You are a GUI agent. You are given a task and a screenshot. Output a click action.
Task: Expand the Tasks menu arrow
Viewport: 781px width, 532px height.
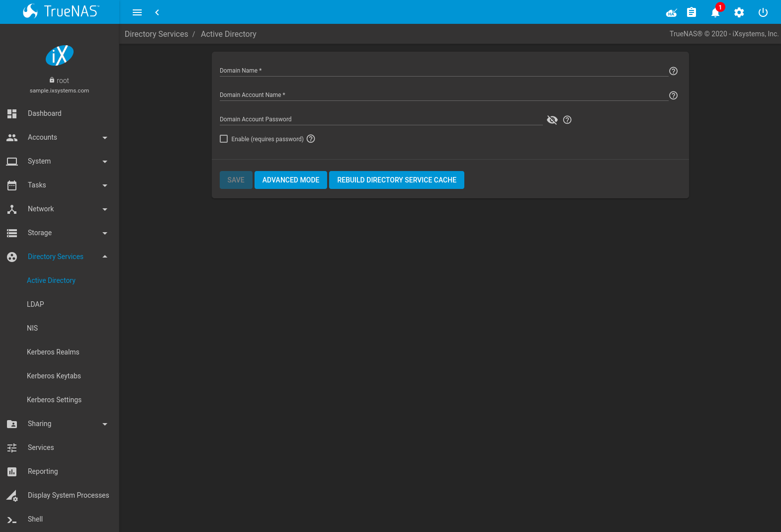pos(105,185)
